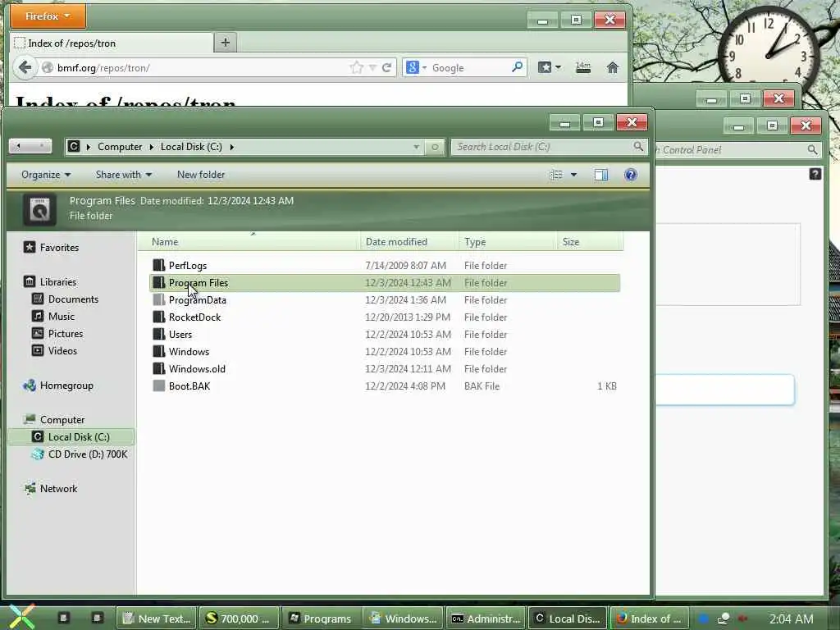840x630 pixels.
Task: Open Libraries in the navigation pane
Action: point(58,282)
